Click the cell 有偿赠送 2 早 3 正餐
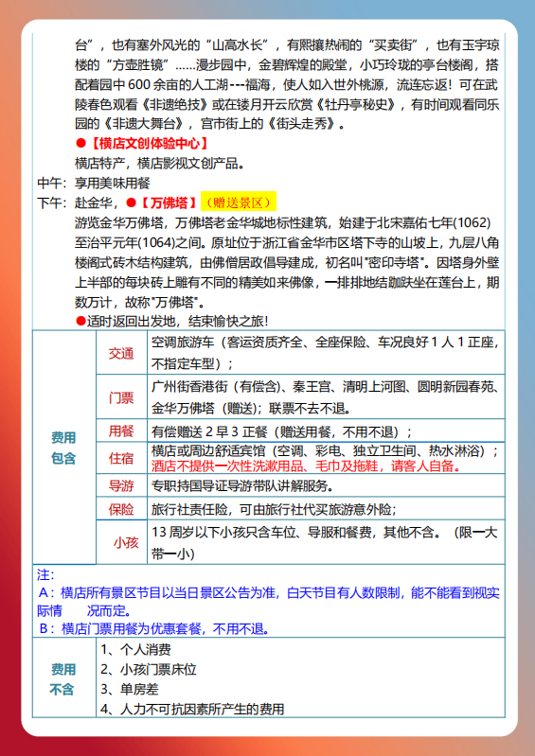 (326, 431)
